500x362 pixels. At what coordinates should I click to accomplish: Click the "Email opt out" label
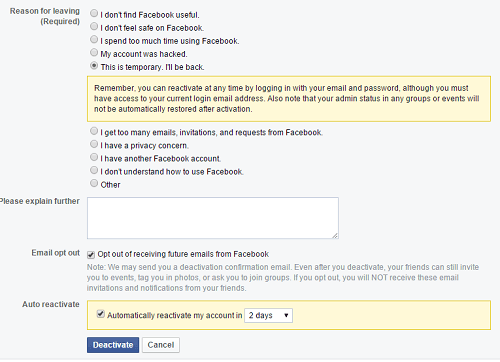click(56, 253)
